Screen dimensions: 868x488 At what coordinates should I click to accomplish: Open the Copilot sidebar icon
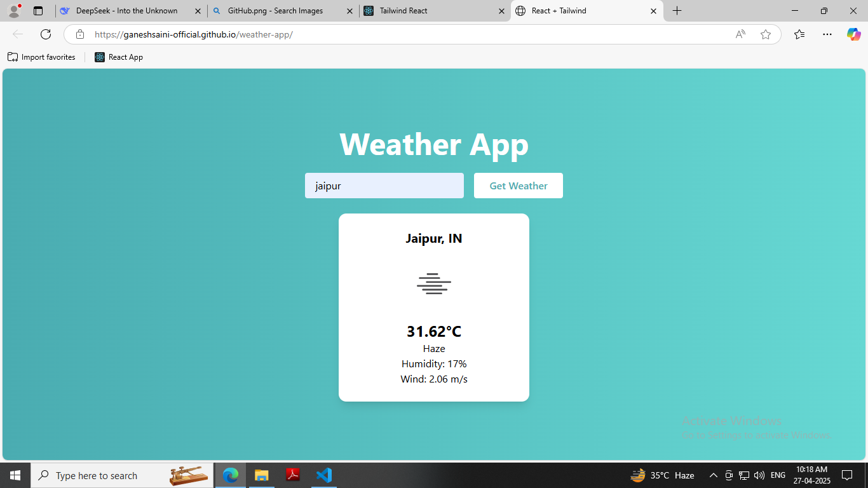[853, 34]
